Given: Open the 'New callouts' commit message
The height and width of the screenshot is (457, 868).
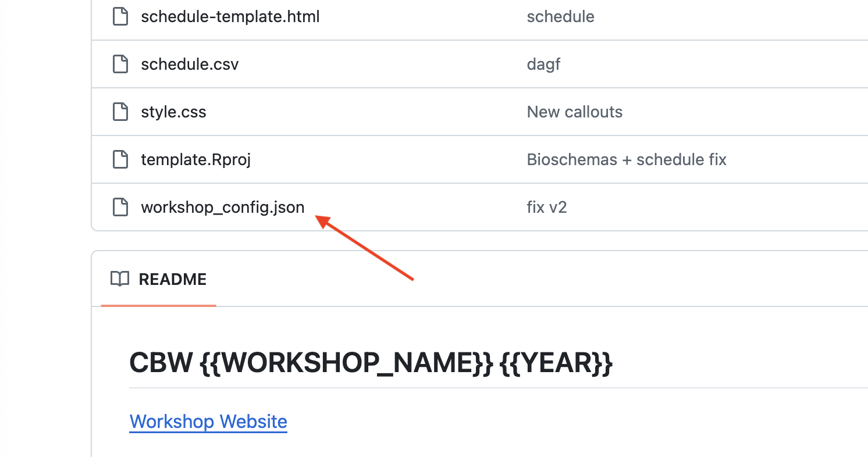Looking at the screenshot, I should (x=574, y=112).
